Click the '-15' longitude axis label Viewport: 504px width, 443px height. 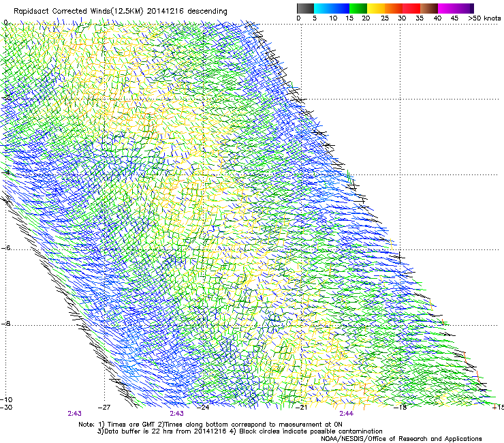[499, 407]
